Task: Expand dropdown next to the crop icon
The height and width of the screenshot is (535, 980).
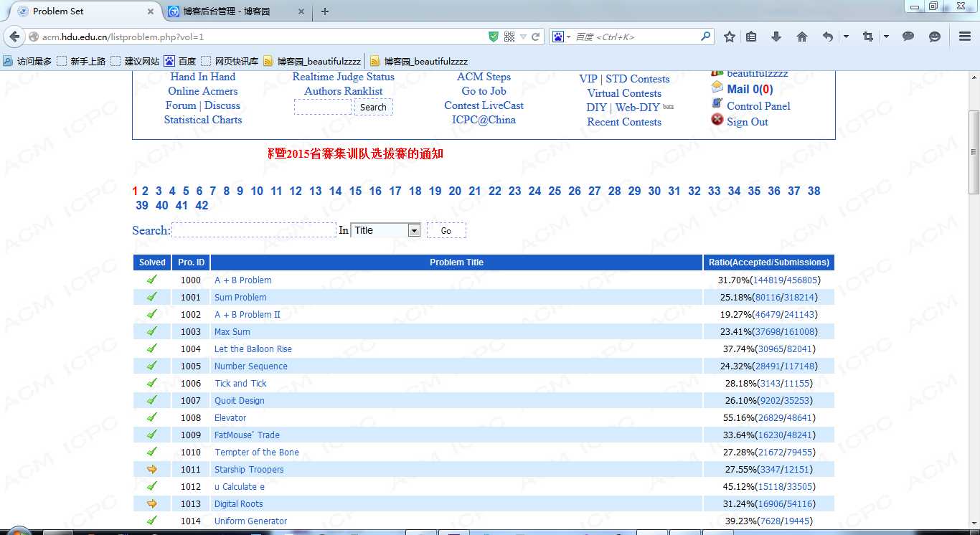Action: click(887, 37)
